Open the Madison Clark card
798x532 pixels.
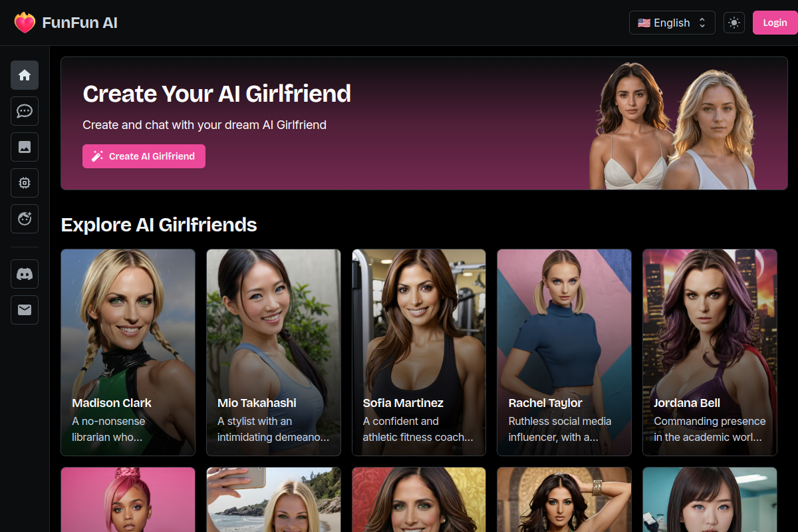pyautogui.click(x=128, y=352)
